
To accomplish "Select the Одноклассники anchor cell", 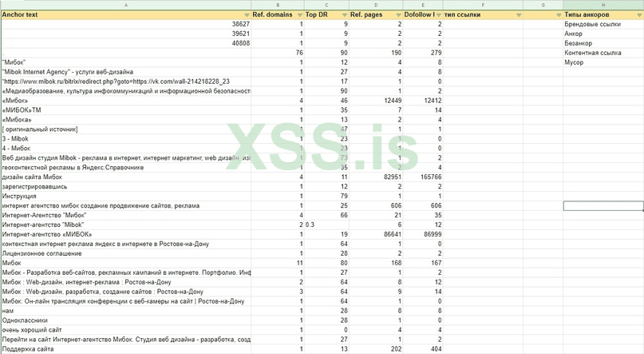I will [126, 320].
